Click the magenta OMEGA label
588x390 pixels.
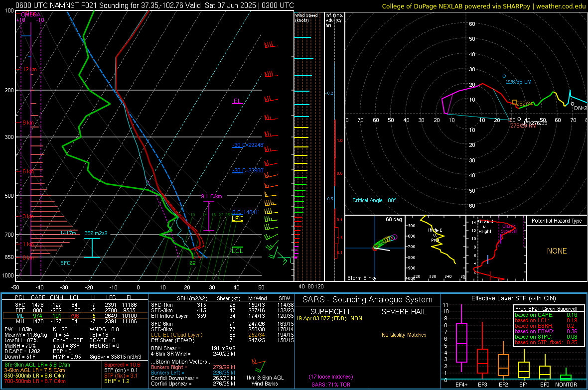pos(31,14)
